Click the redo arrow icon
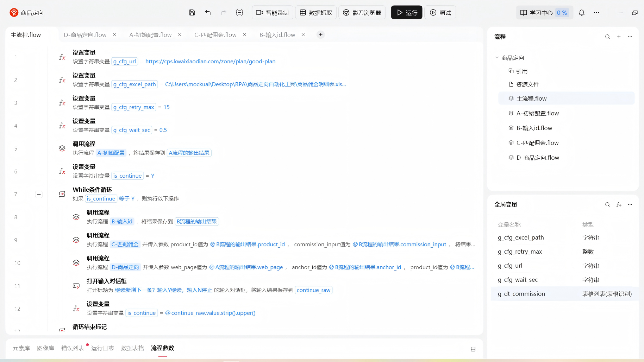This screenshot has height=362, width=644. pos(224,13)
